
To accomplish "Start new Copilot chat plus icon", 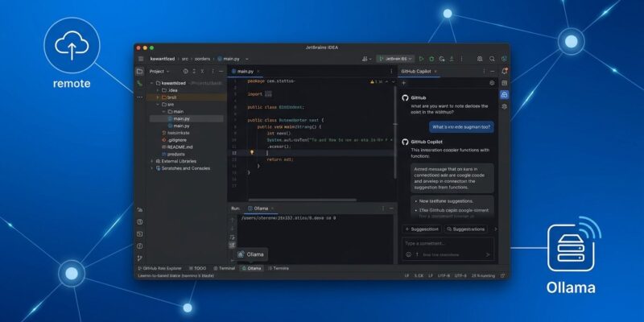I will pyautogui.click(x=404, y=83).
